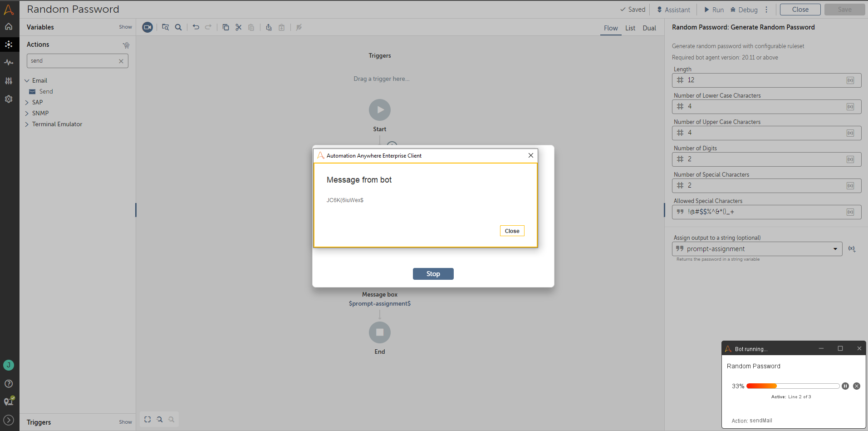Check the device connection status icon

coord(9,401)
